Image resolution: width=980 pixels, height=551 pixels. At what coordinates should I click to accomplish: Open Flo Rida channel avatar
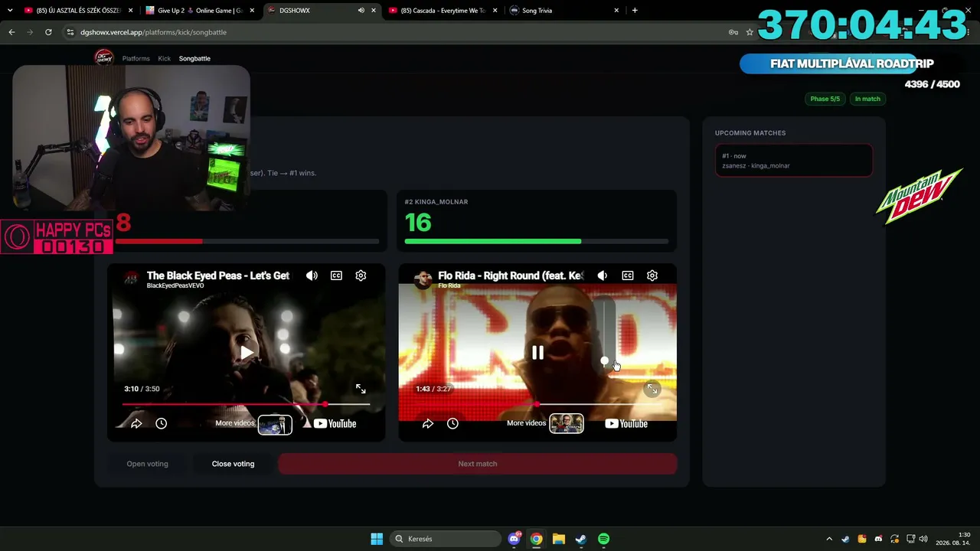tap(423, 279)
